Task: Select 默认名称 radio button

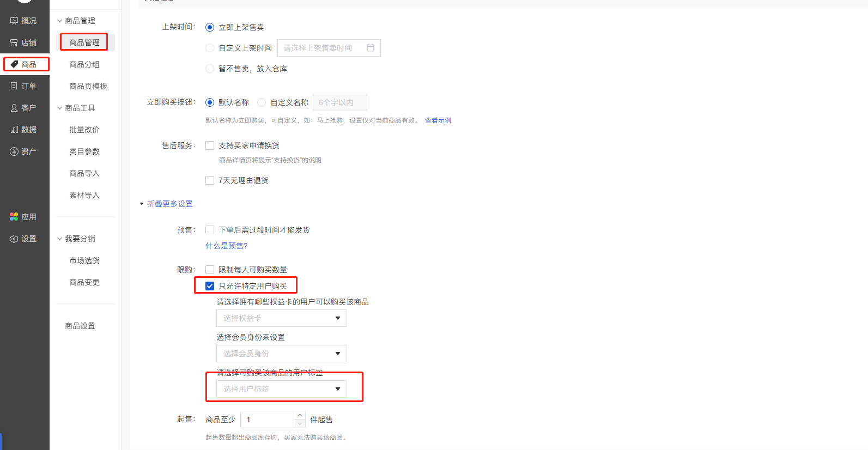Action: point(210,102)
